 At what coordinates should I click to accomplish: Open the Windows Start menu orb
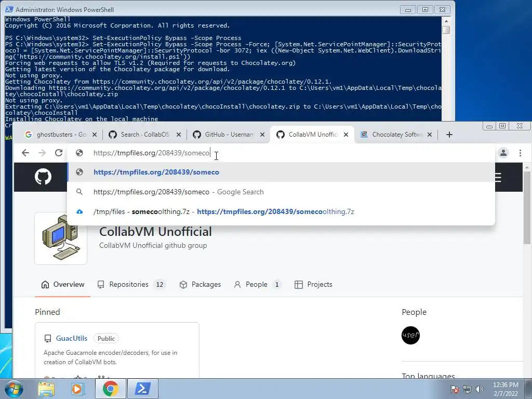(x=14, y=389)
